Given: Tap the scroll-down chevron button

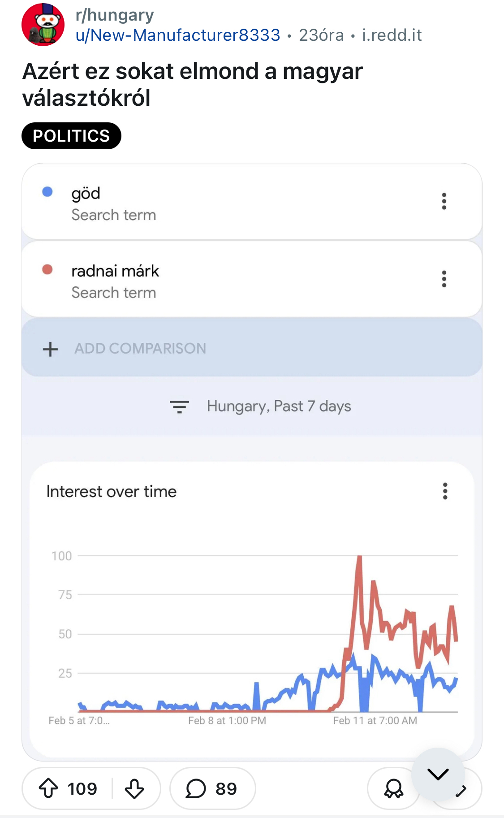Looking at the screenshot, I should click(438, 774).
